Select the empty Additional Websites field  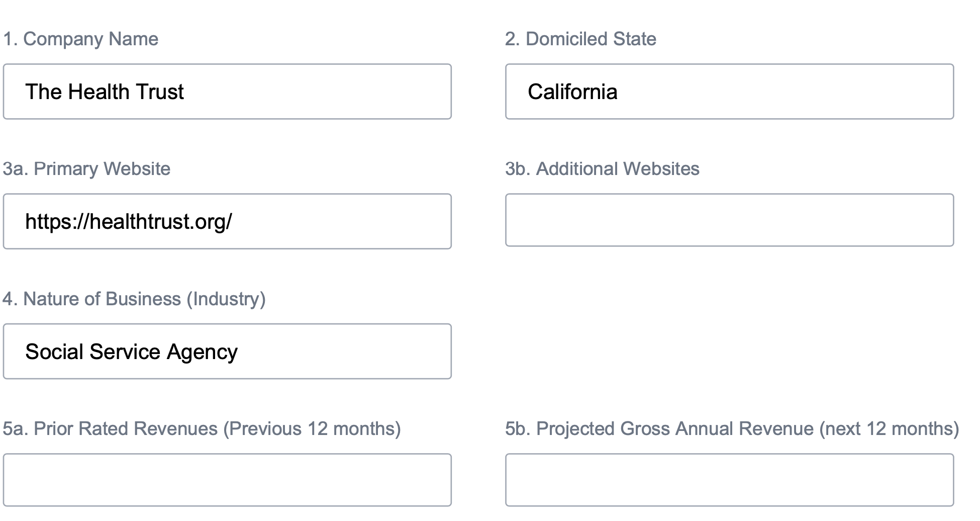[x=729, y=220]
